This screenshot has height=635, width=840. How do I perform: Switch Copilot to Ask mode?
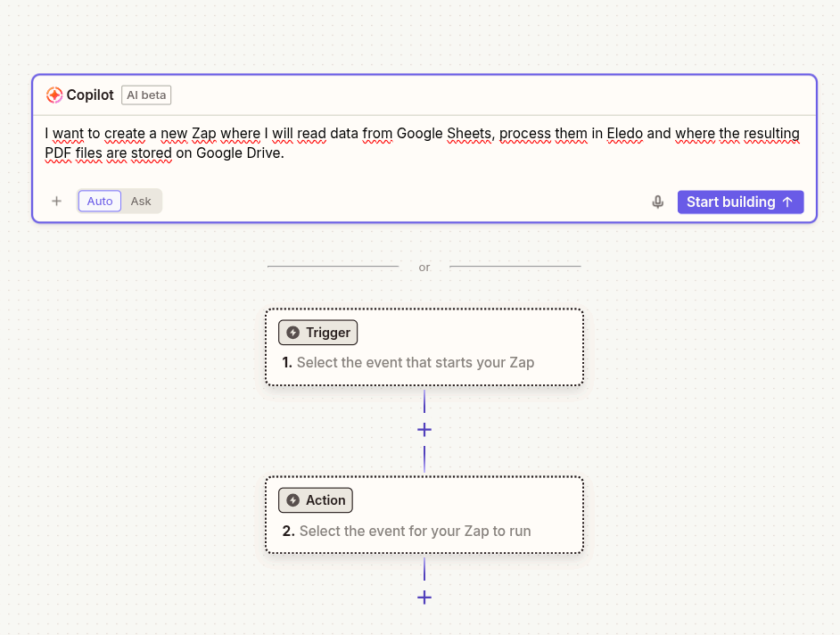pos(141,201)
